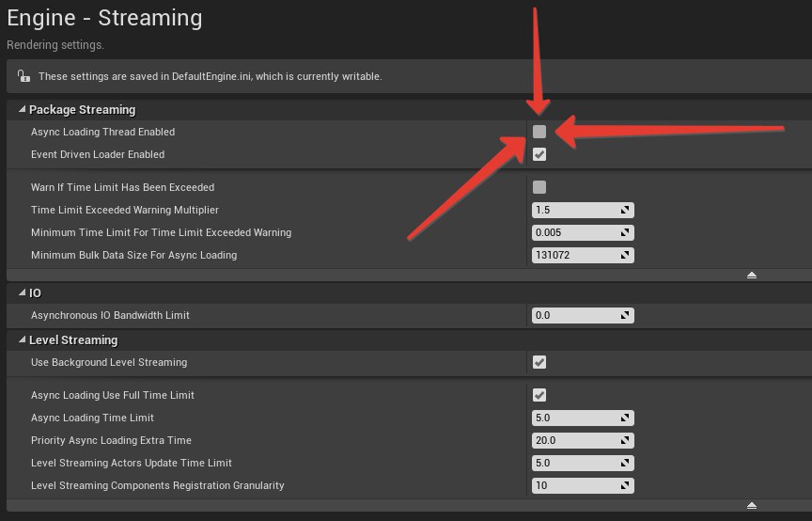Click the lock icon beside DefaultEngine.ini notice
Image resolution: width=812 pixels, height=521 pixels.
click(x=23, y=75)
